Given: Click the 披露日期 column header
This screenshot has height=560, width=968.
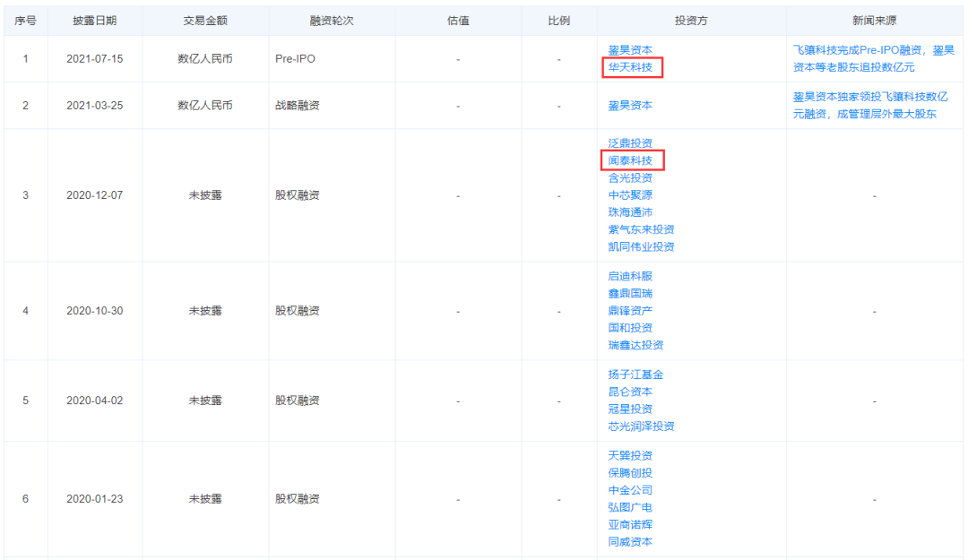Looking at the screenshot, I should [94, 21].
